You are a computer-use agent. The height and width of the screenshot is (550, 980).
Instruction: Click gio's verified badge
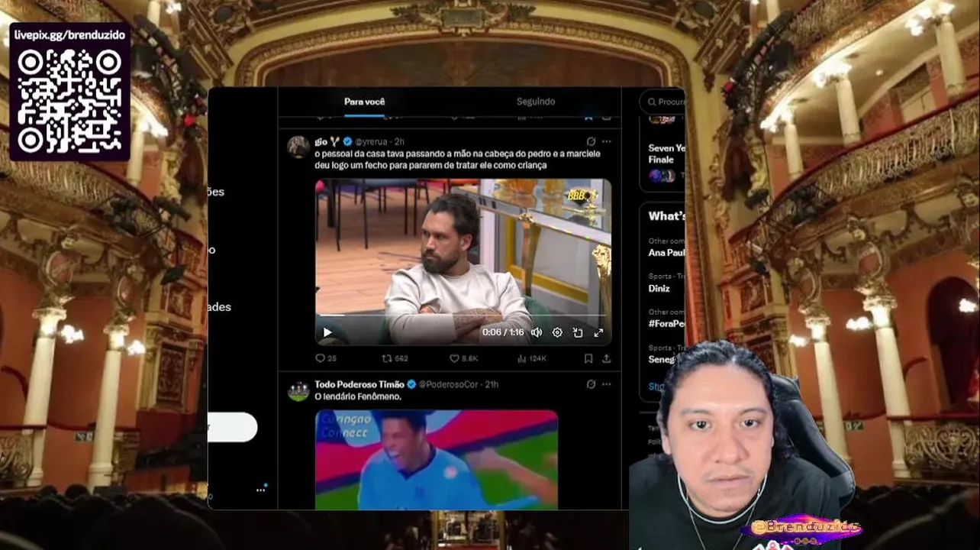coord(347,141)
